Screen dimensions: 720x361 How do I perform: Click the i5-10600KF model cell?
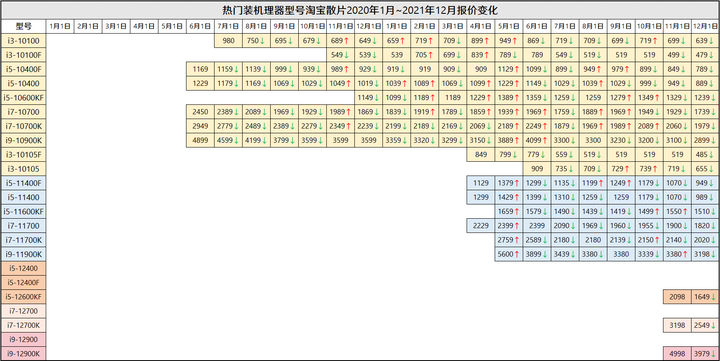[23, 97]
